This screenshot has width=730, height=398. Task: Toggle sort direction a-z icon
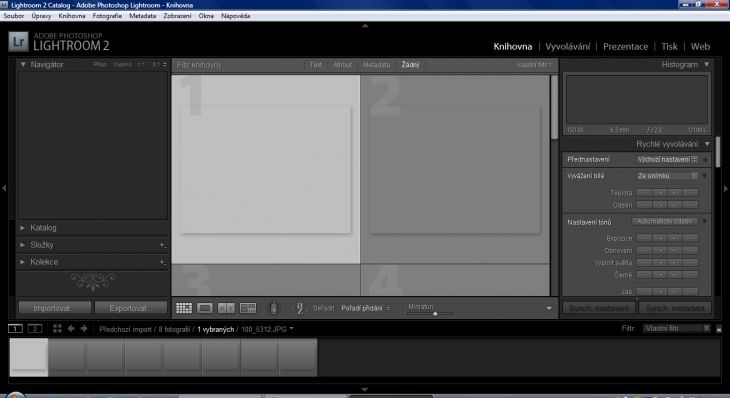(299, 308)
